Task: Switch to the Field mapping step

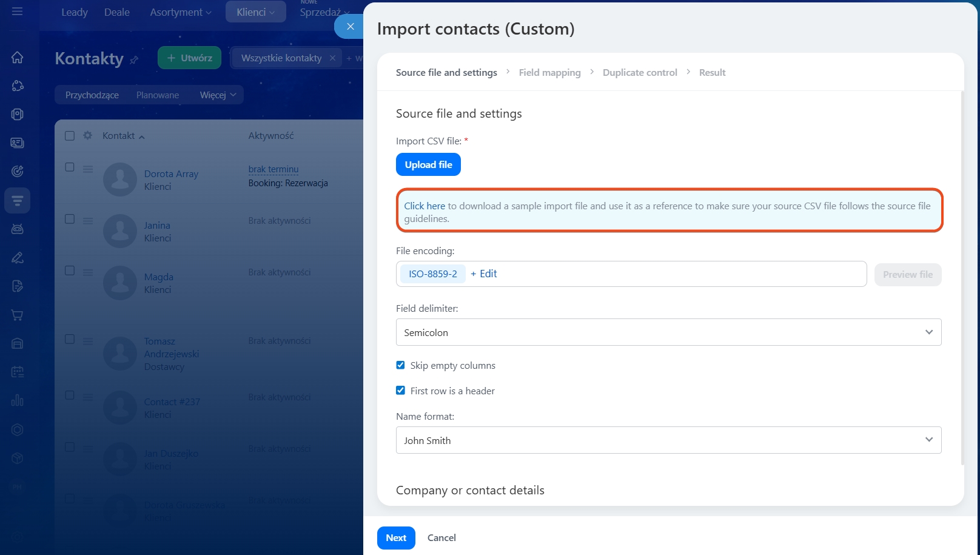Action: tap(549, 73)
